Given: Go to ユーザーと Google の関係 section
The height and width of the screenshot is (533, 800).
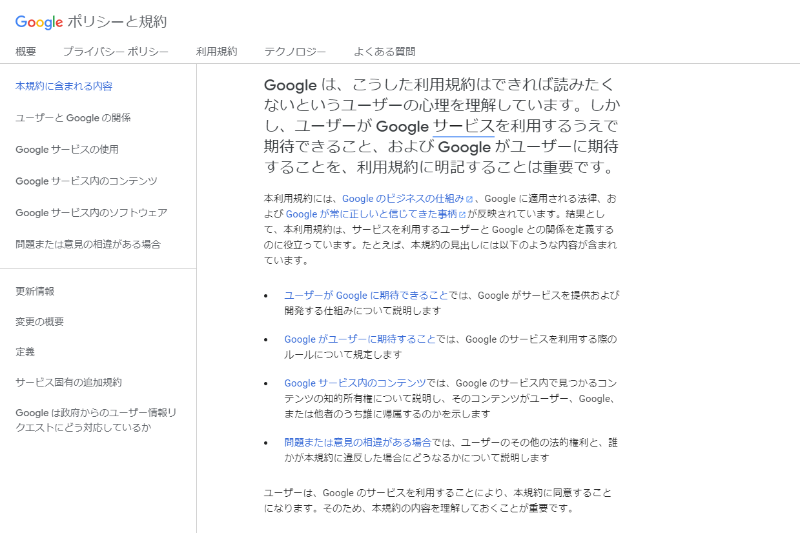Looking at the screenshot, I should [x=73, y=118].
